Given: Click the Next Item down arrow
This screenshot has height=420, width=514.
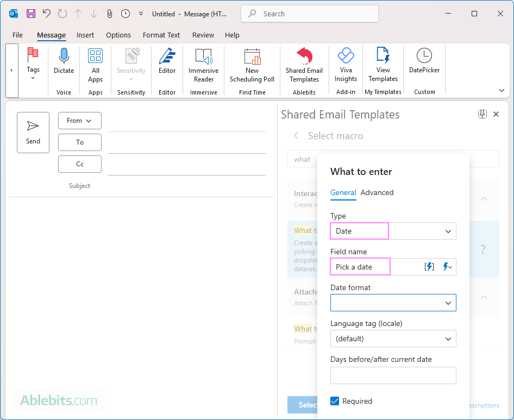Looking at the screenshot, I should [x=94, y=14].
